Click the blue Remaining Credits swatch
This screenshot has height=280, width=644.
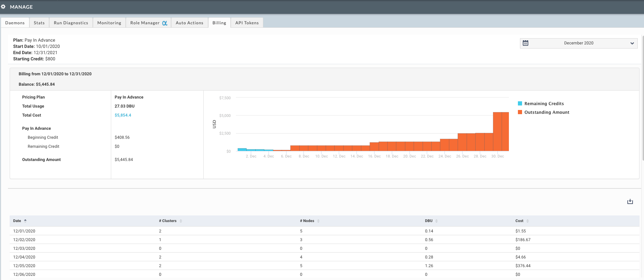point(520,103)
